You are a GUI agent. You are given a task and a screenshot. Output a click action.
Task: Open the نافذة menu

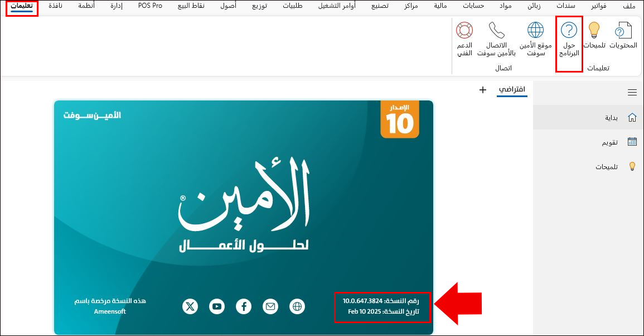(55, 6)
